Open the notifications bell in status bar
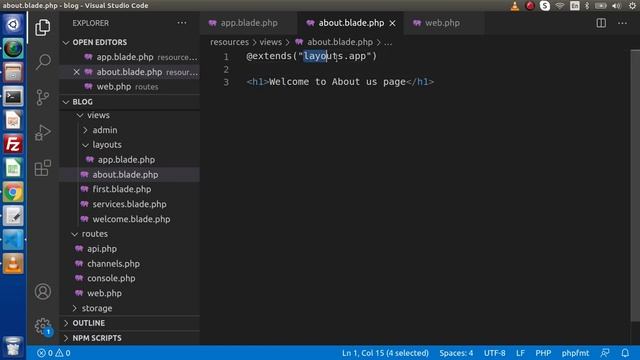Screen dimensions: 640x360 [x=625, y=353]
